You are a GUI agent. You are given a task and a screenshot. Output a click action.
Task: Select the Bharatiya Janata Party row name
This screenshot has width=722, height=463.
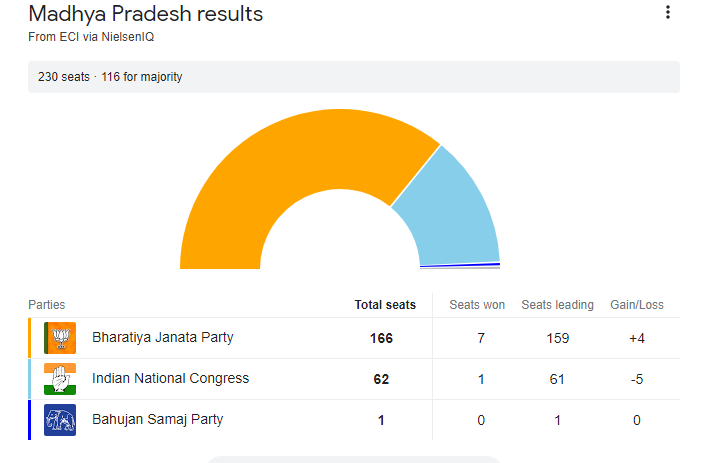click(162, 337)
